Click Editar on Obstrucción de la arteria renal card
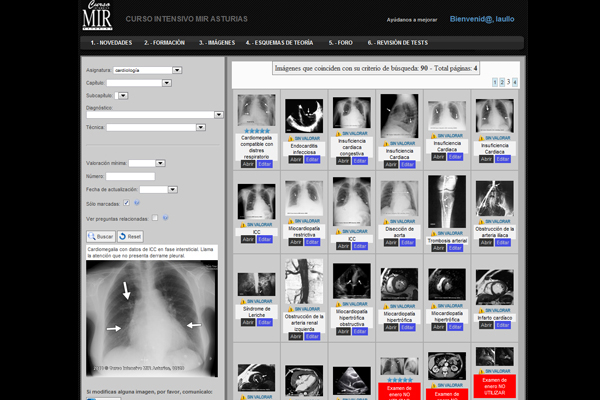 coord(312,336)
